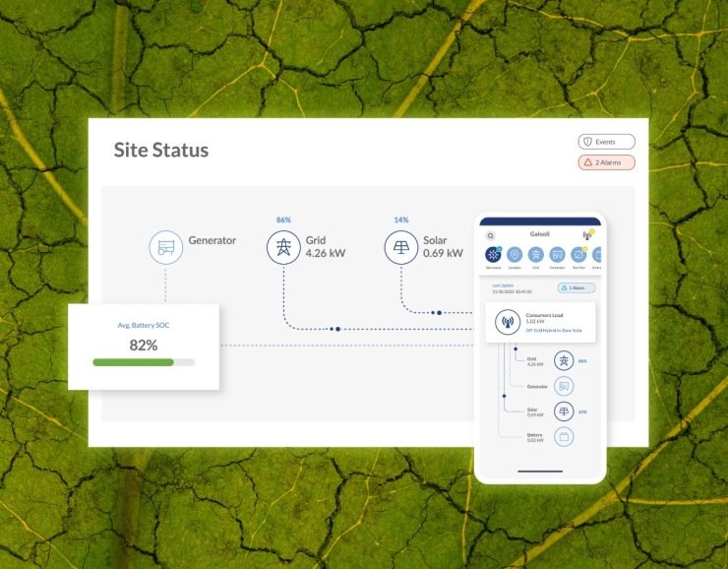Viewport: 728px width, 569px height.
Task: Tap the Solar icon in phone list
Action: pos(564,411)
